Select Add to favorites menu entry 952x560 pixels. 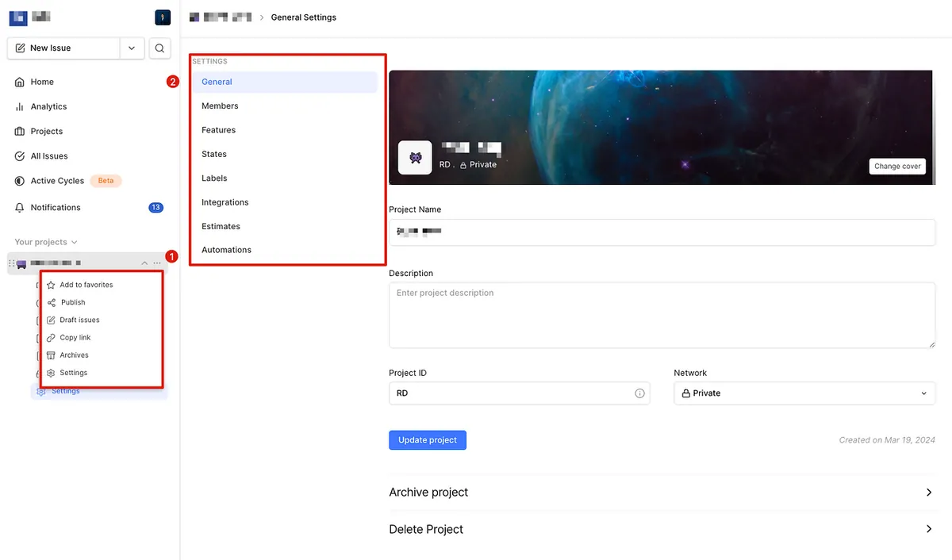[x=86, y=285]
